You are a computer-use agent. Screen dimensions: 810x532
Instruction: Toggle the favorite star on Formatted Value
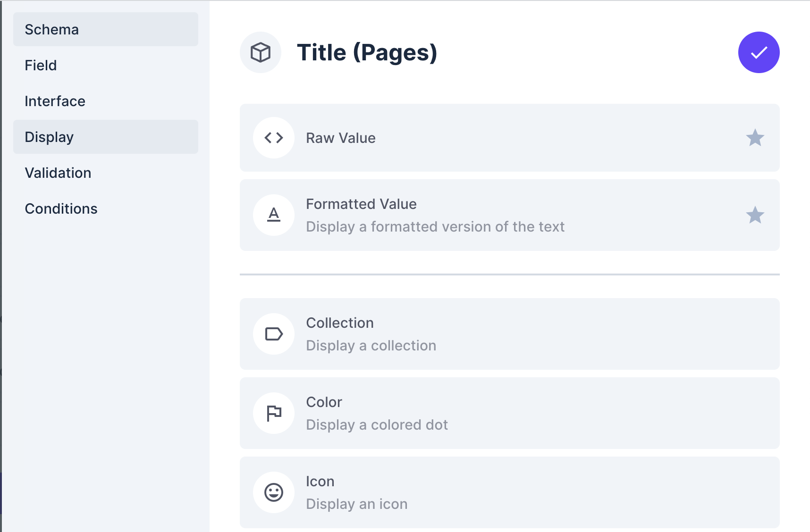[755, 215]
